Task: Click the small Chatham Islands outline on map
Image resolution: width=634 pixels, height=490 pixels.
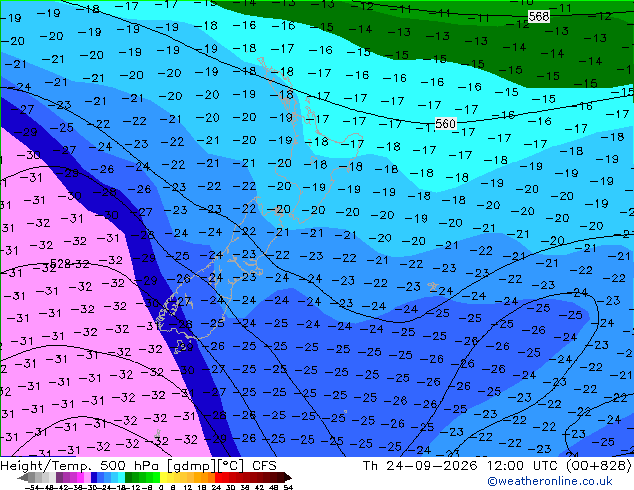Action: (433, 287)
